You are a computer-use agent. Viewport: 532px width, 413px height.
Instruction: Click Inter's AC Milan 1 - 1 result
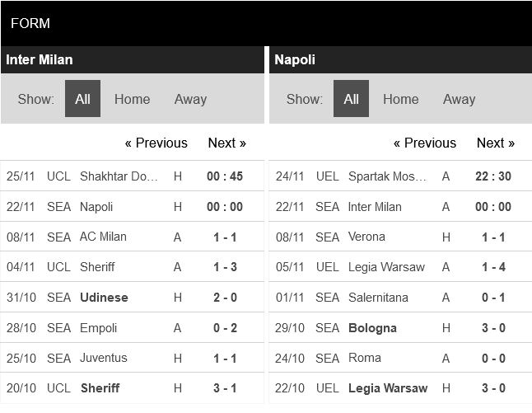click(226, 237)
